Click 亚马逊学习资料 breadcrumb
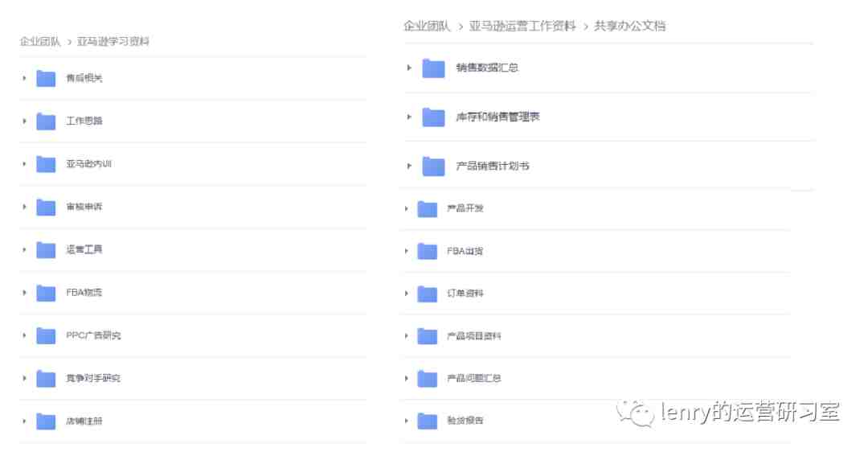 (x=113, y=42)
